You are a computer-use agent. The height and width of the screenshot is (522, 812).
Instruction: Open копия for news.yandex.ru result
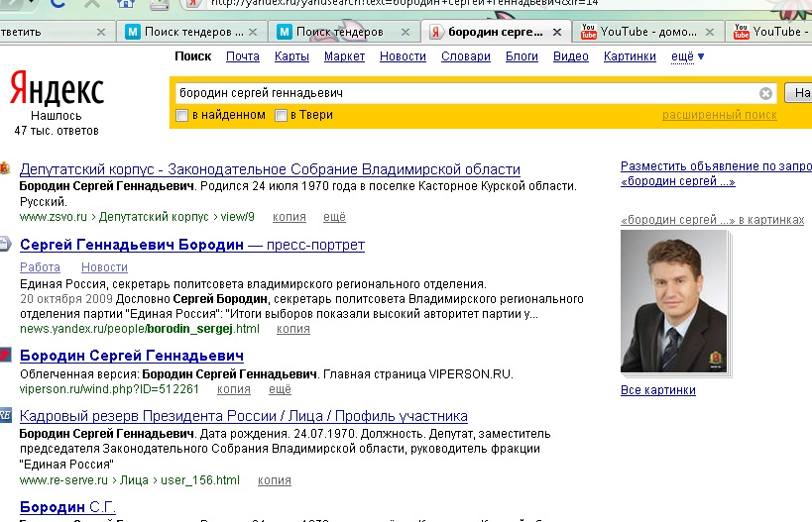click(293, 329)
